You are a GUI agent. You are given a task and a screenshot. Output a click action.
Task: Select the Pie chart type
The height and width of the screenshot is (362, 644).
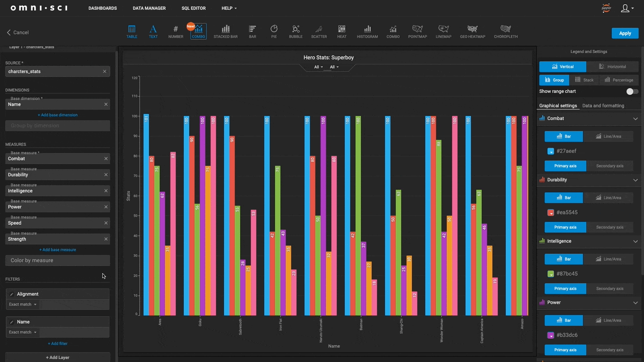pyautogui.click(x=274, y=31)
